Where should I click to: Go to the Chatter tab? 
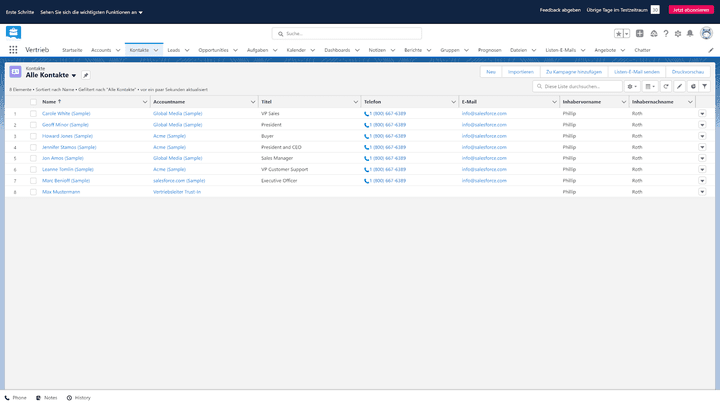coord(642,49)
